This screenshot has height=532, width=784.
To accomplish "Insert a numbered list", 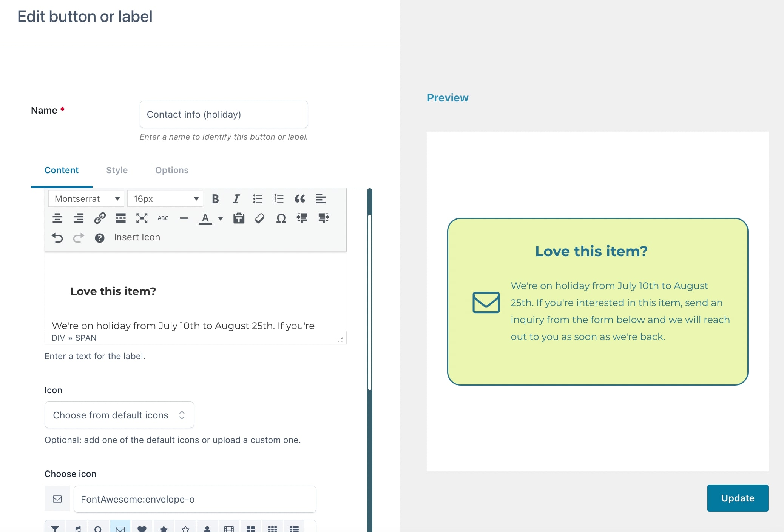I will [x=279, y=199].
